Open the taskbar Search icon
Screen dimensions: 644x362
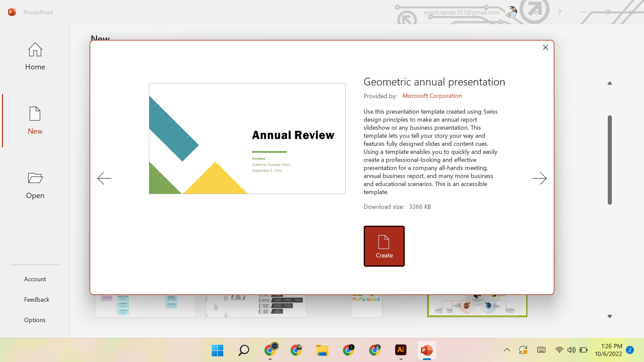click(244, 350)
